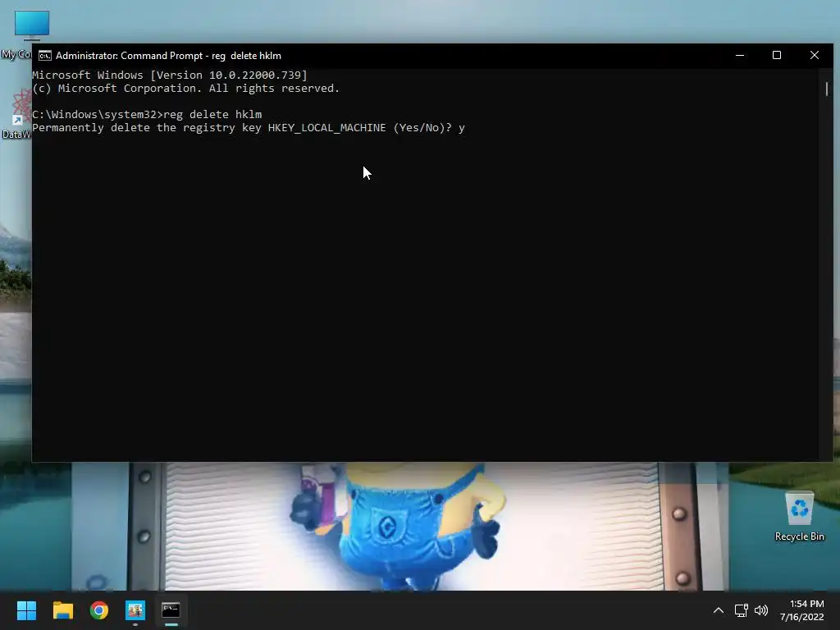Click the Command Prompt title bar icon
Screen dimensions: 840x630
[45, 56]
